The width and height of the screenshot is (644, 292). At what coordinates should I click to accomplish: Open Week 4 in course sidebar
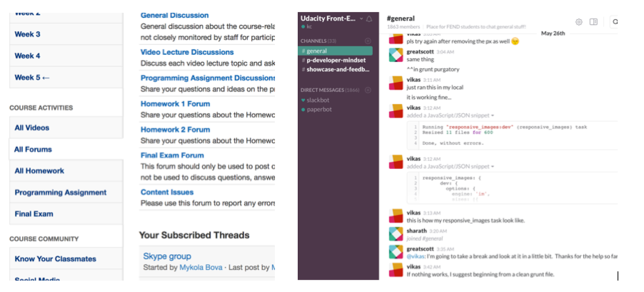click(66, 56)
